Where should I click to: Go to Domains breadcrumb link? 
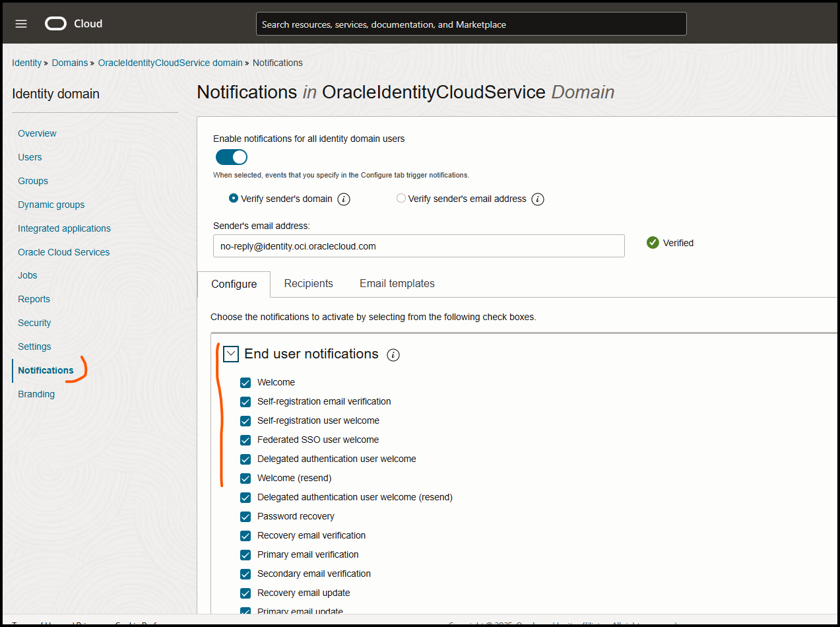pyautogui.click(x=70, y=63)
